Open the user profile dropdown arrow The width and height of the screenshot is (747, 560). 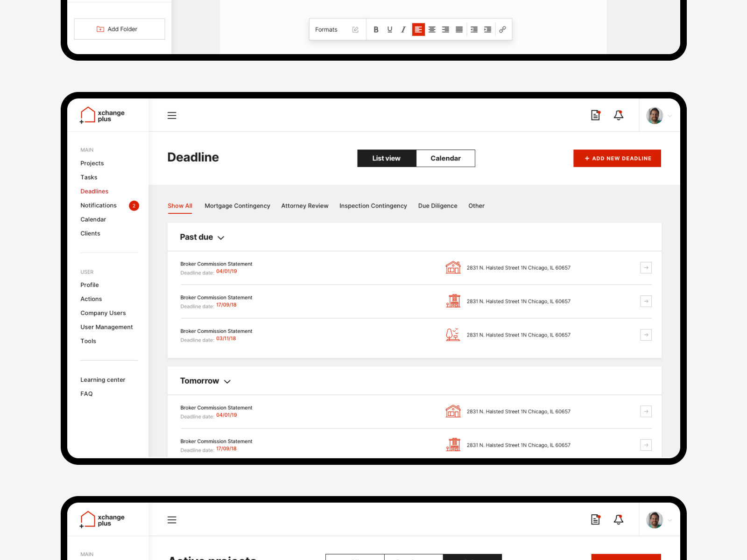click(x=669, y=115)
